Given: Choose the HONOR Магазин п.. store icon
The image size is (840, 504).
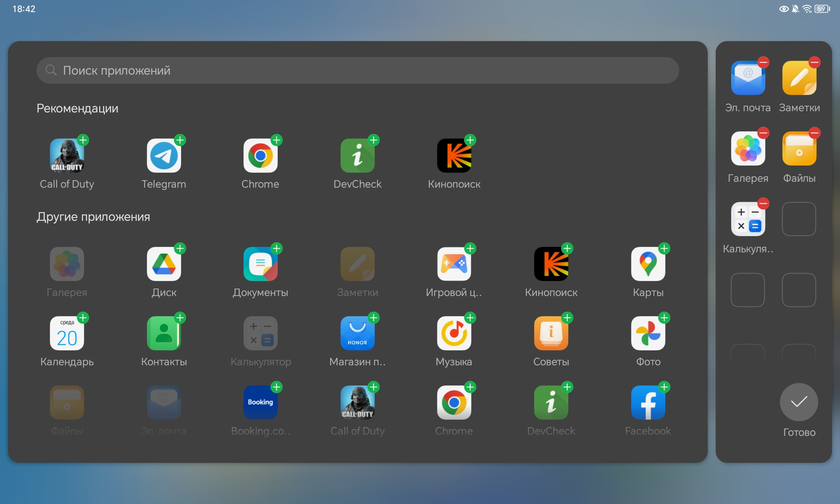Looking at the screenshot, I should click(x=357, y=333).
